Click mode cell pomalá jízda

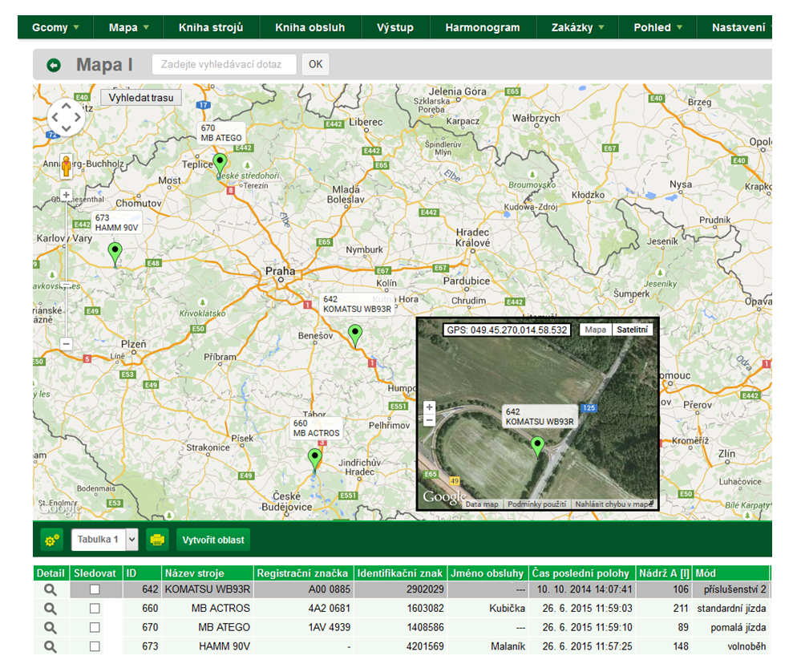[730, 628]
